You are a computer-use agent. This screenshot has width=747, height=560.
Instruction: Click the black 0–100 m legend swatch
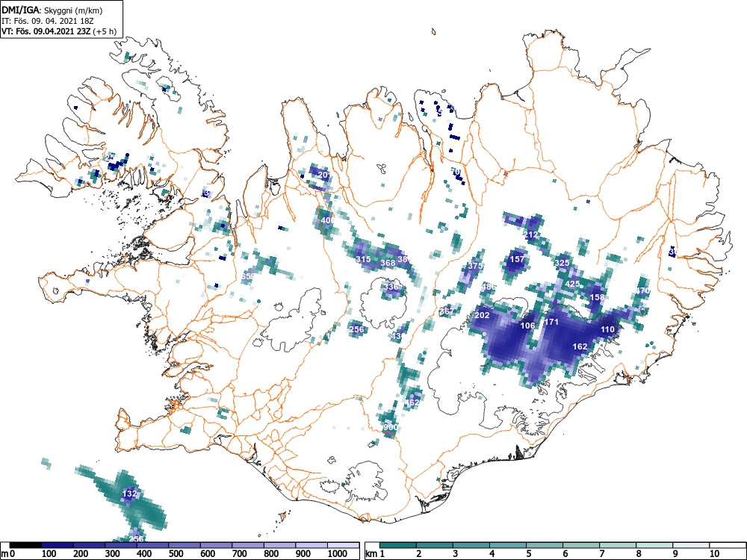tap(25, 545)
